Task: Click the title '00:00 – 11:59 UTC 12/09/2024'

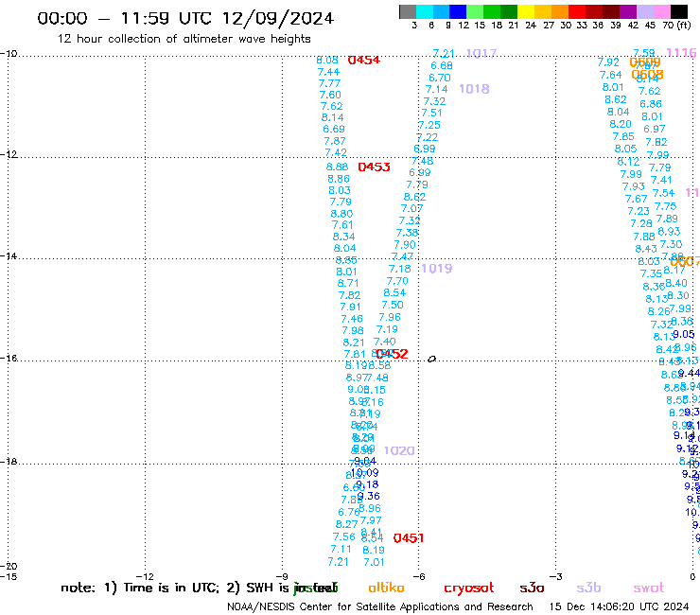Action: 185,18
